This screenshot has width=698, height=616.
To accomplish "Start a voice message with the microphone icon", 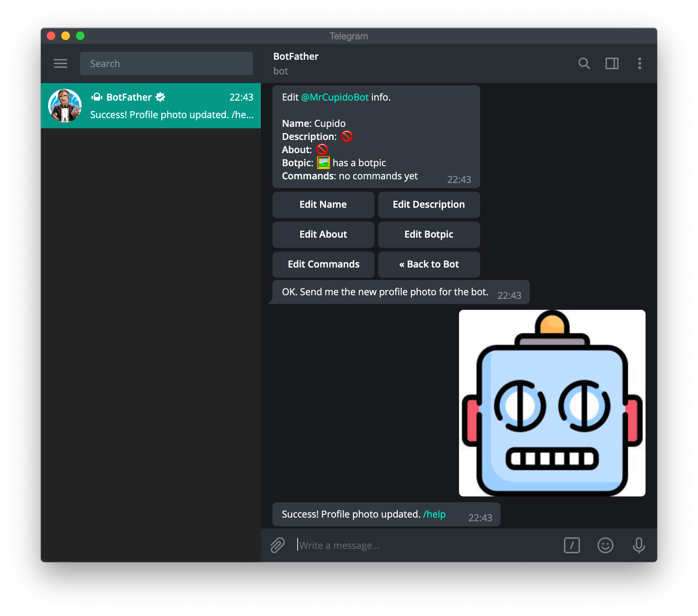I will 639,545.
